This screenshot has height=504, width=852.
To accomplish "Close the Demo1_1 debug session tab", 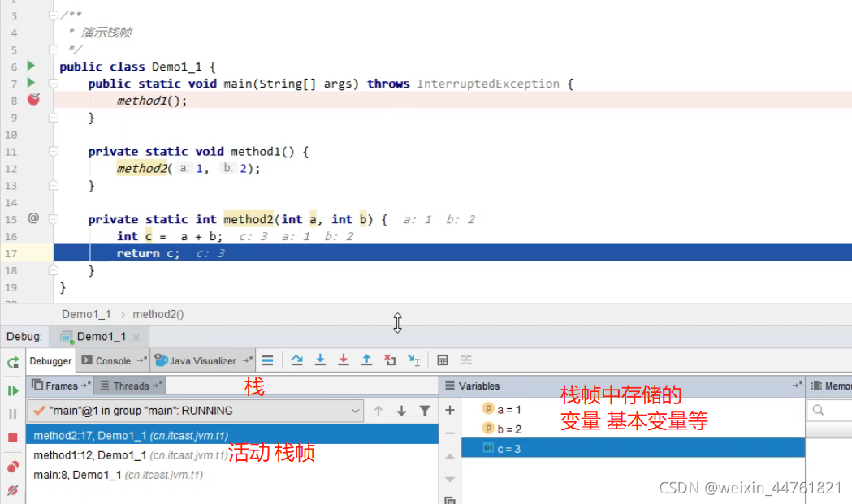I will [136, 338].
